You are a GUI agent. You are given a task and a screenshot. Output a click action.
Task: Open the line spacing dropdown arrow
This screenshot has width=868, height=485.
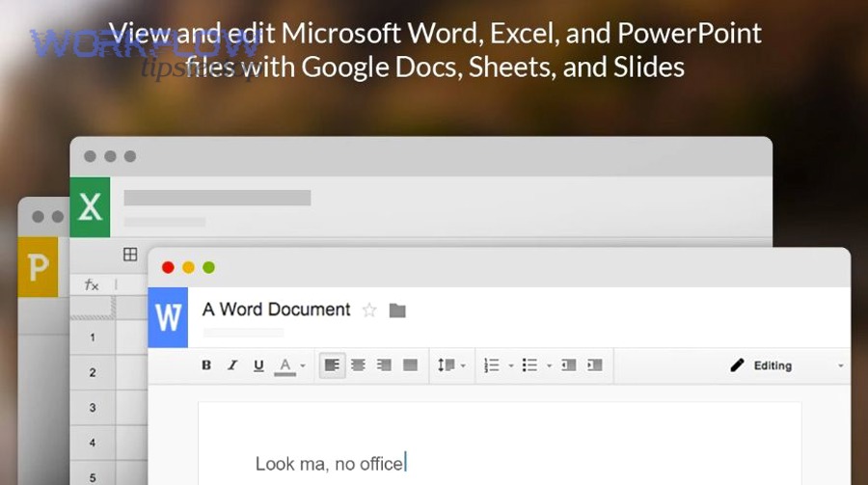463,365
